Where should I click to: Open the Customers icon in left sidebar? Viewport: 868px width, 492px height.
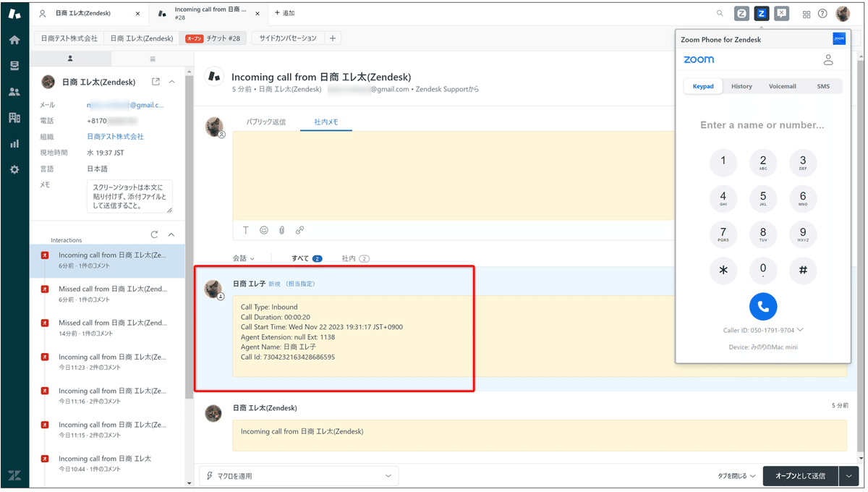pos(14,92)
